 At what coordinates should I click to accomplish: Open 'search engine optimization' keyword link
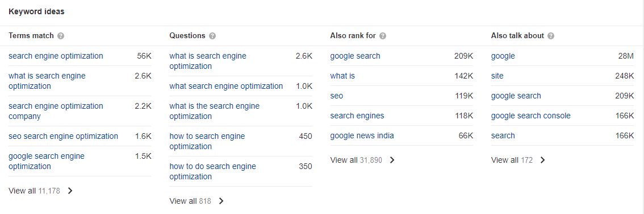56,56
